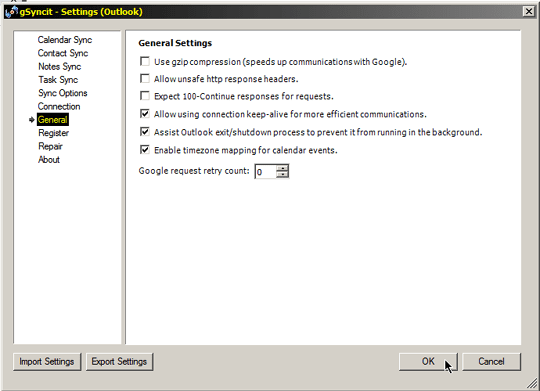The image size is (540, 391).
Task: Enable gzip compression checkbox
Action: point(145,62)
